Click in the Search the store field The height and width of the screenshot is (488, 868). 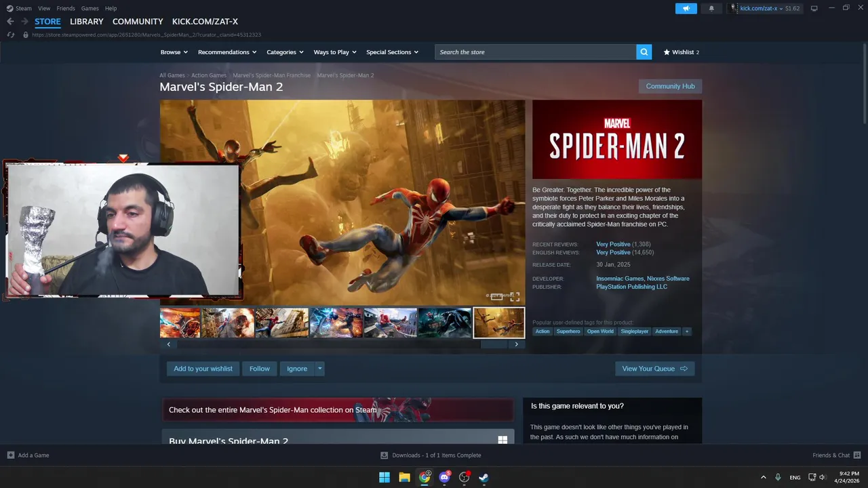(536, 52)
